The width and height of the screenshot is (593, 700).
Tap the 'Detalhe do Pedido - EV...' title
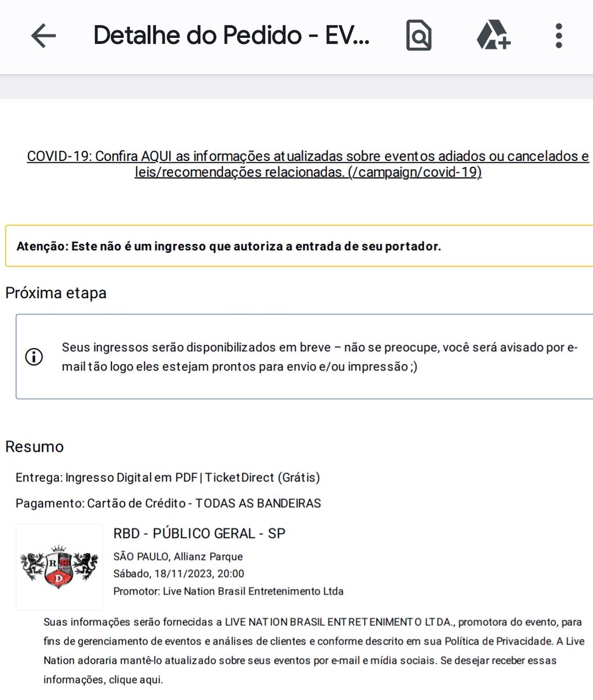pyautogui.click(x=232, y=36)
